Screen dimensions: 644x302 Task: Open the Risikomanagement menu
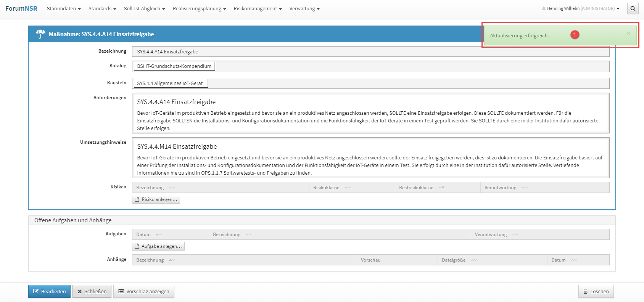pos(258,8)
